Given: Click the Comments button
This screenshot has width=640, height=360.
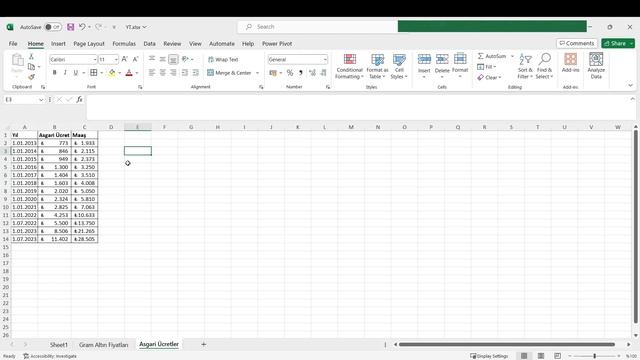Looking at the screenshot, I should (x=577, y=43).
